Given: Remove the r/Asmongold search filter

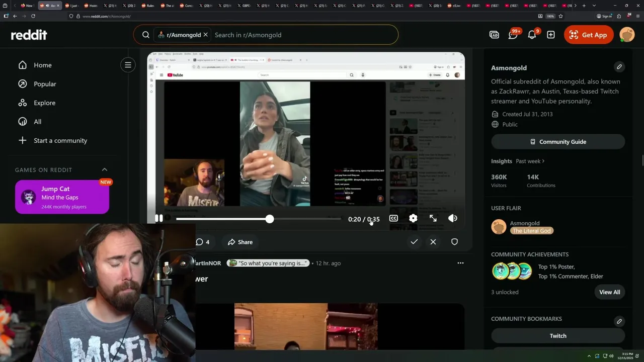Looking at the screenshot, I should 206,35.
